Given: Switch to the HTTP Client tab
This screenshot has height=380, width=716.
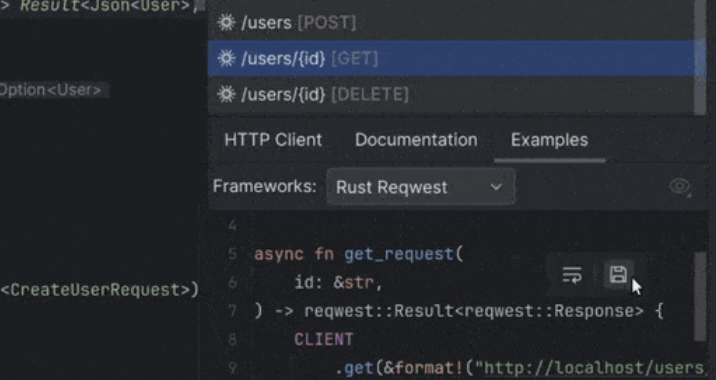Looking at the screenshot, I should [273, 140].
